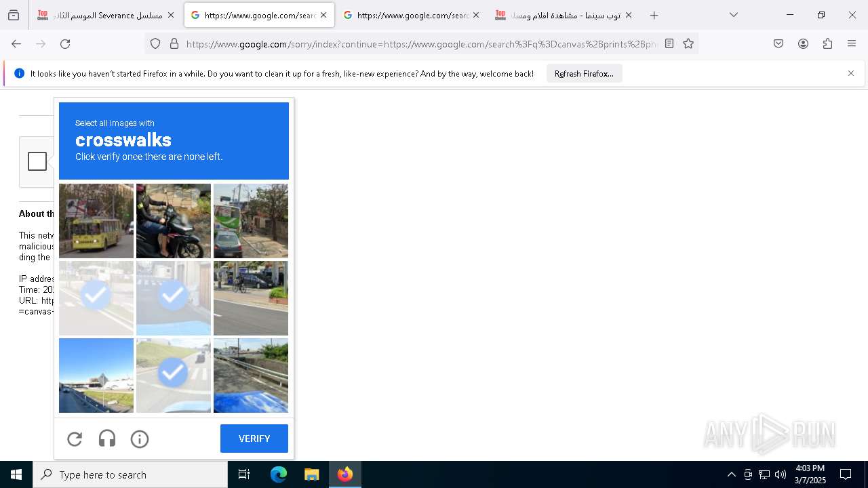Image resolution: width=868 pixels, height=488 pixels.
Task: Dismiss the Firefox refresh notification bar
Action: tap(851, 73)
